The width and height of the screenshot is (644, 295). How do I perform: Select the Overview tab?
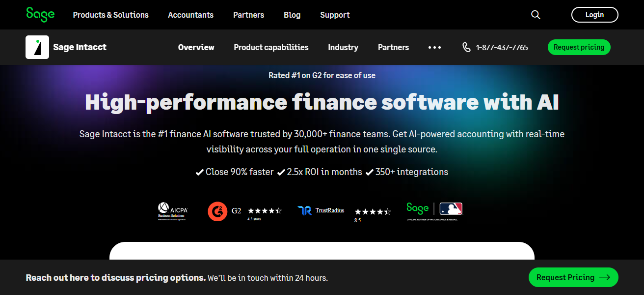[196, 47]
